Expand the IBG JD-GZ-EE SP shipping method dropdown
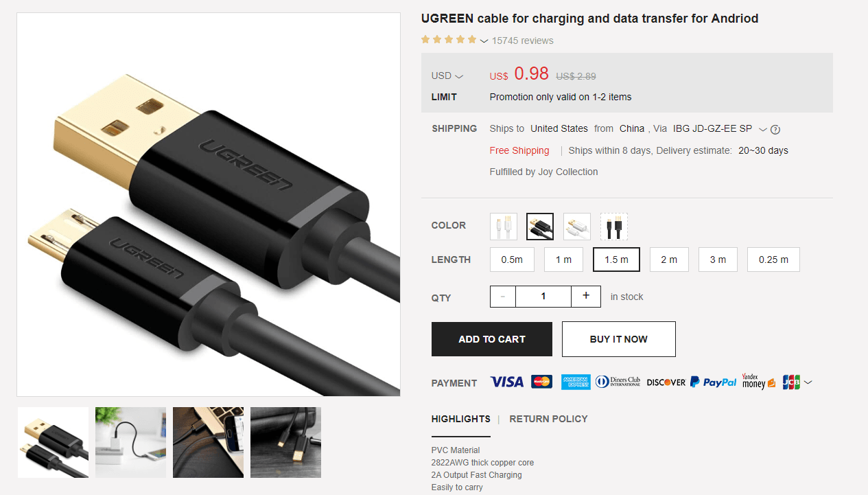Image resolution: width=868 pixels, height=495 pixels. point(762,129)
